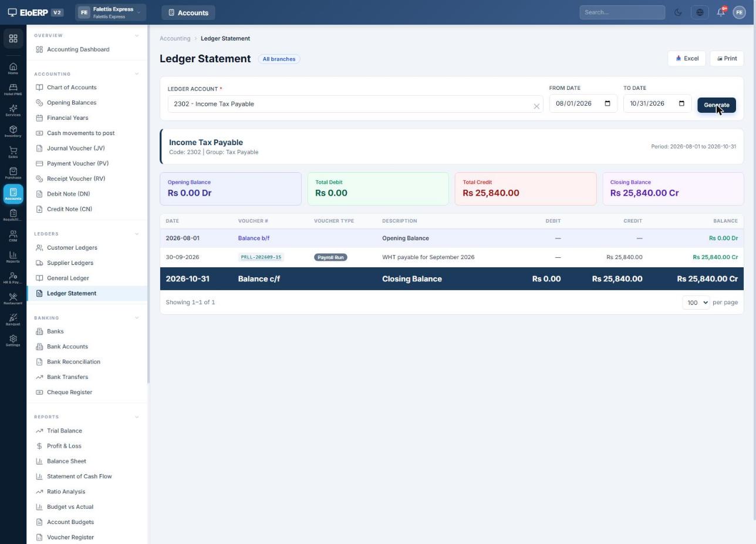Image resolution: width=756 pixels, height=544 pixels.
Task: Collapse the Banking sidebar section
Action: click(x=137, y=318)
